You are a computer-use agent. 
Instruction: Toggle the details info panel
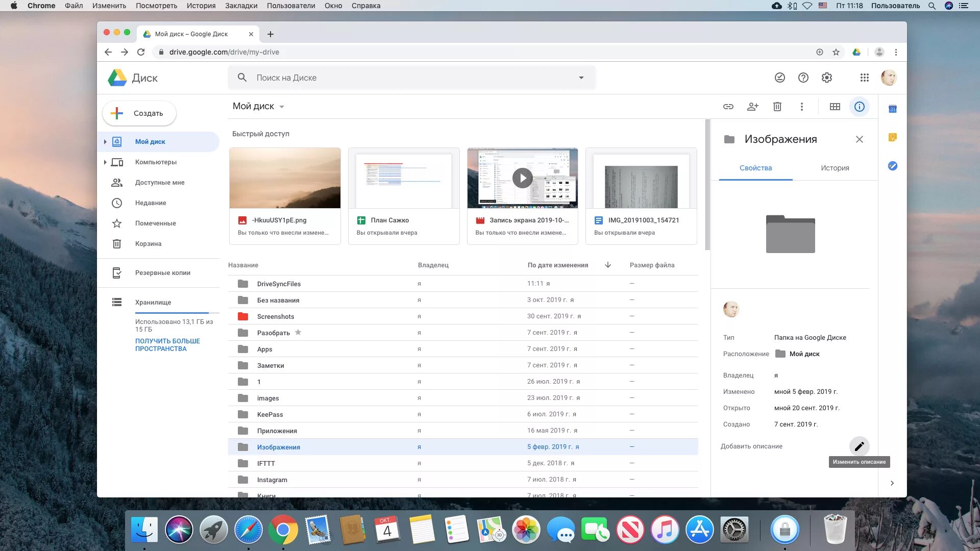point(860,107)
